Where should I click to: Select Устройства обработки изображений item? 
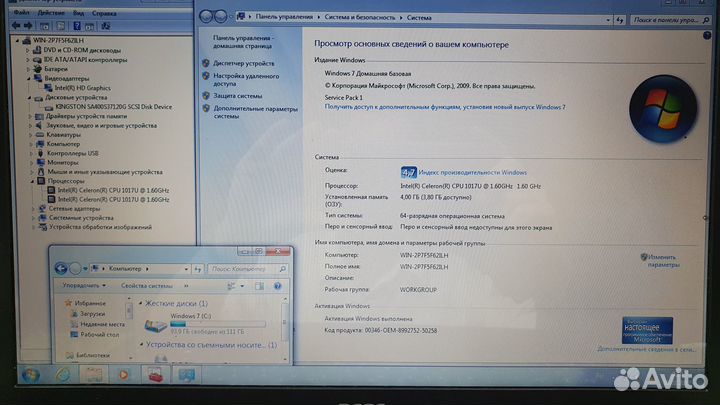[100, 227]
